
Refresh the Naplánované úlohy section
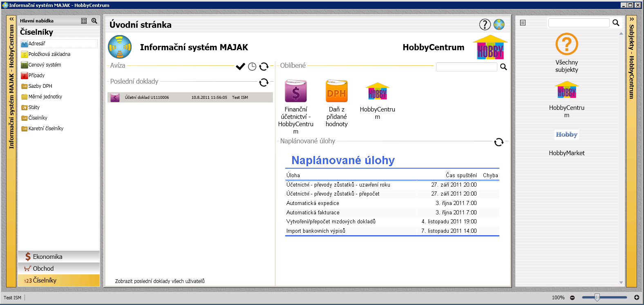point(499,142)
